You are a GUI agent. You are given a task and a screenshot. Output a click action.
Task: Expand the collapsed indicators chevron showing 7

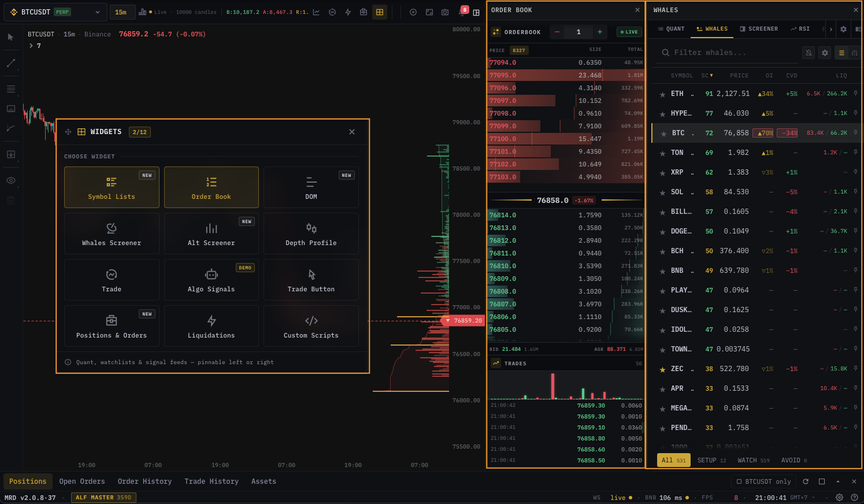(x=31, y=46)
